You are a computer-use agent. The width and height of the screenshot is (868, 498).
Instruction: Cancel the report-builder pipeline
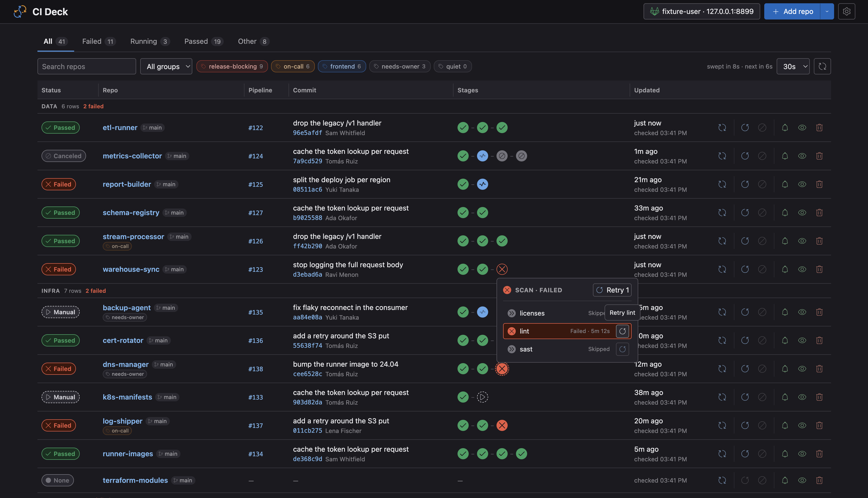click(762, 184)
